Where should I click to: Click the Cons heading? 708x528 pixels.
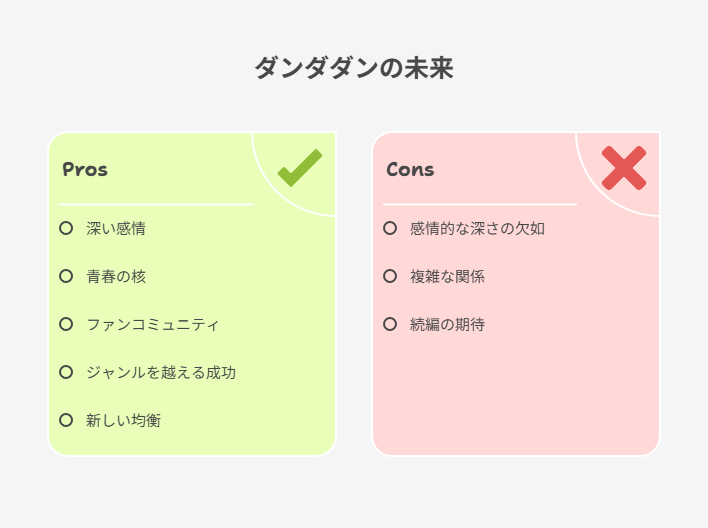click(x=410, y=169)
